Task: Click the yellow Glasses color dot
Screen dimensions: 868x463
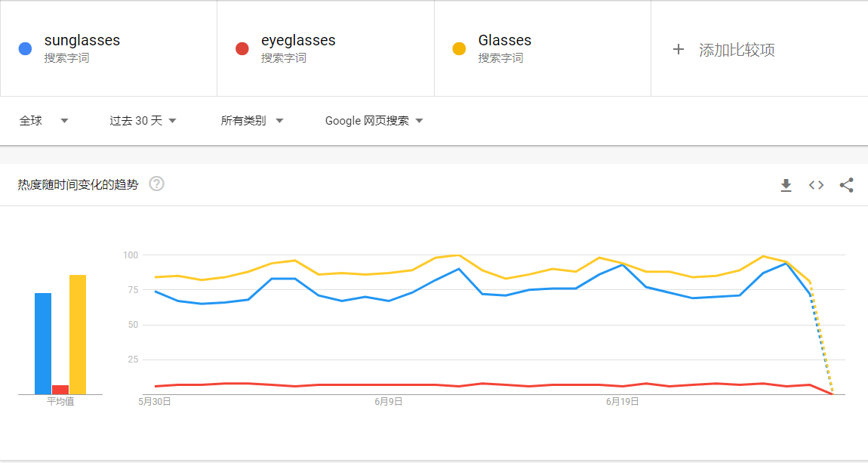Action: [x=459, y=49]
